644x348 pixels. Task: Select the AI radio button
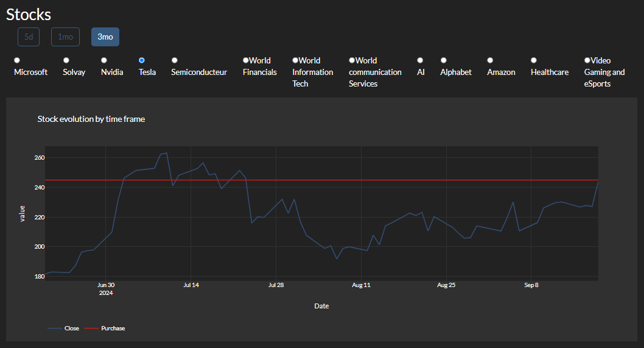pyautogui.click(x=420, y=60)
